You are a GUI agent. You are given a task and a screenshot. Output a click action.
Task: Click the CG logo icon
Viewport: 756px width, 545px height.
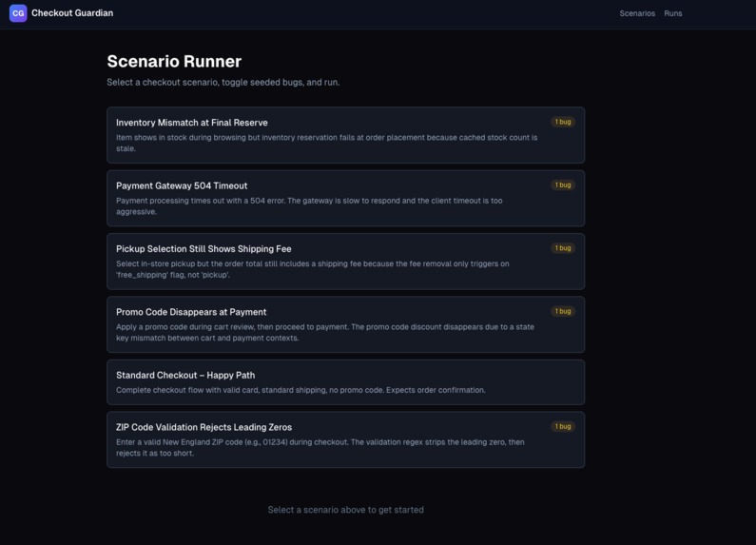(18, 13)
